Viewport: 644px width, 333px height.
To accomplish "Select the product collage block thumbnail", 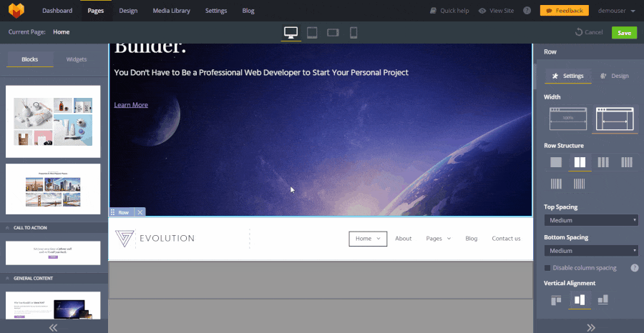I will click(x=54, y=121).
